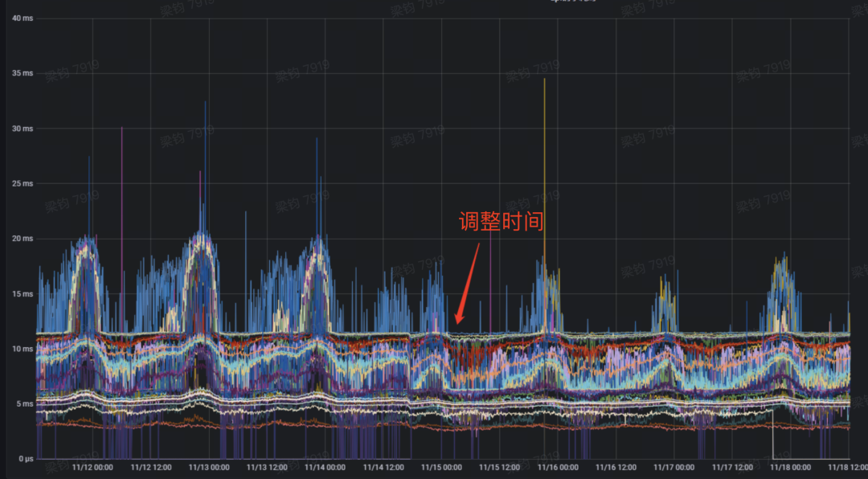Select the "11/17 12:00" time axis label
This screenshot has width=868, height=479.
732,468
